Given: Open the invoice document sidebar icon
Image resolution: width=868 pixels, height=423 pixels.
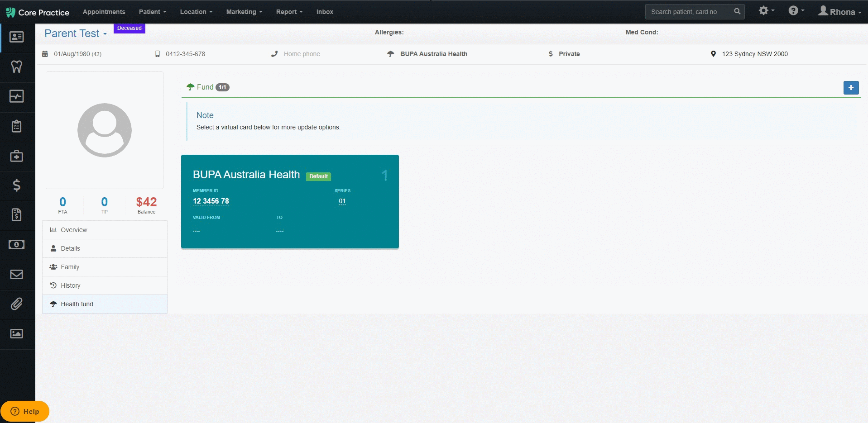Looking at the screenshot, I should [x=17, y=215].
